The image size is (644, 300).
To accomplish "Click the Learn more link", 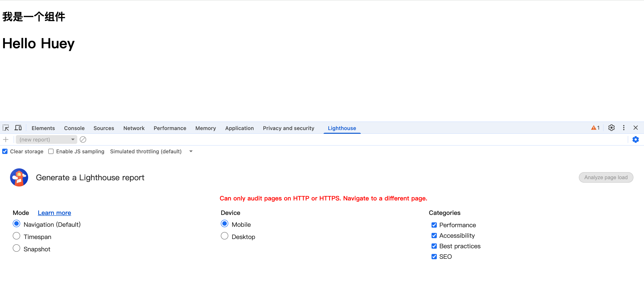I will point(54,213).
